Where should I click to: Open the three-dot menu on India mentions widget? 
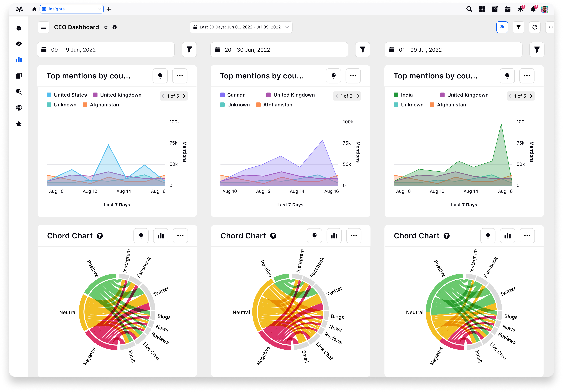(x=527, y=76)
